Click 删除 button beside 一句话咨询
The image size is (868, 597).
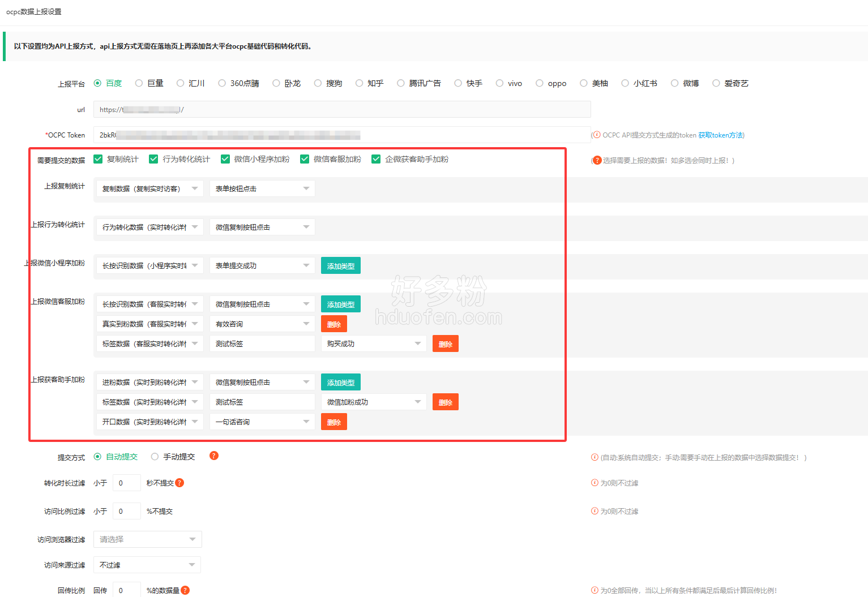pos(333,422)
